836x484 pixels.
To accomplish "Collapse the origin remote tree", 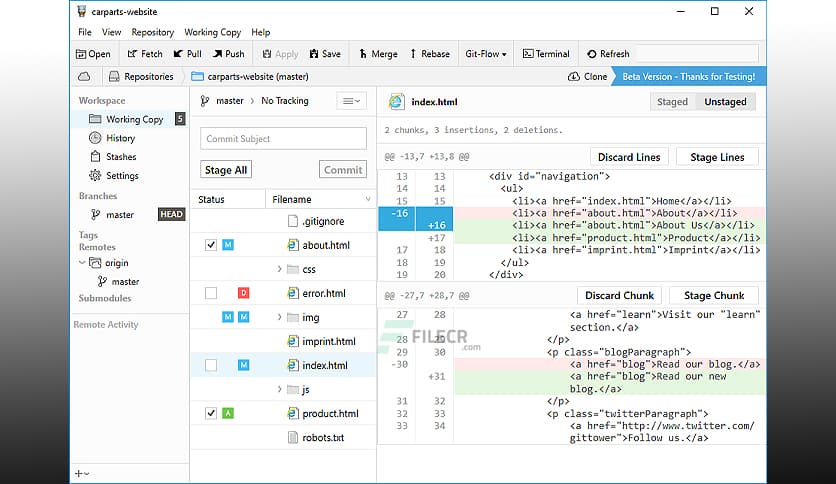I will (x=82, y=263).
